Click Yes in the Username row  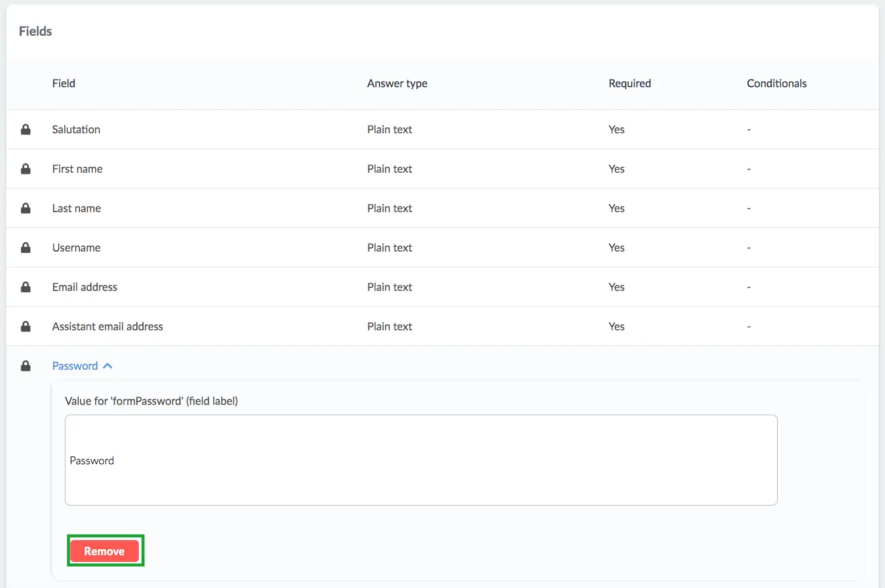[616, 247]
